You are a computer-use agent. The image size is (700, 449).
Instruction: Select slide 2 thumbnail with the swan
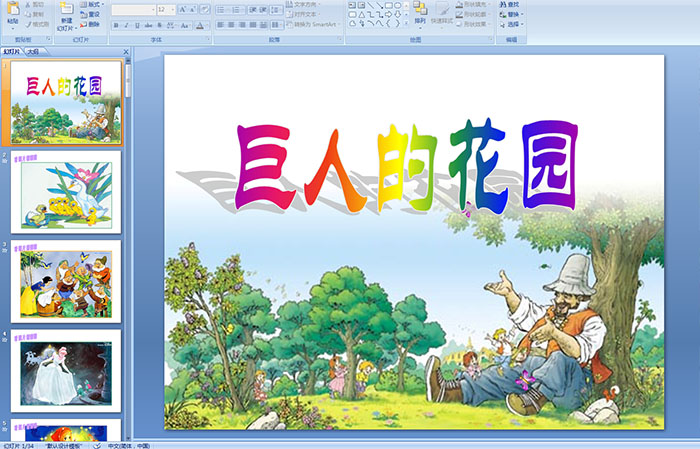tap(66, 192)
